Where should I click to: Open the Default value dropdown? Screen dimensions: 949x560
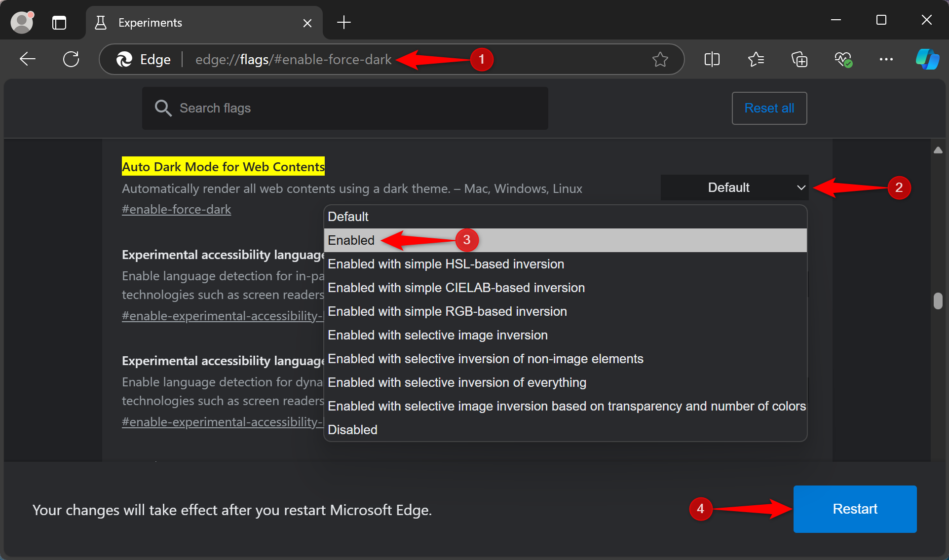(x=734, y=187)
